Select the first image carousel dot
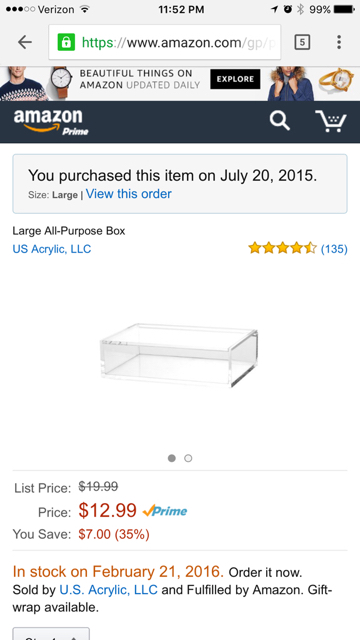 [172, 458]
